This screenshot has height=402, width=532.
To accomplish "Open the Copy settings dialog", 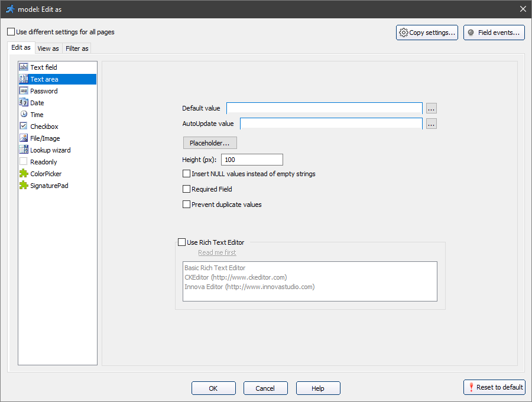I will click(427, 33).
